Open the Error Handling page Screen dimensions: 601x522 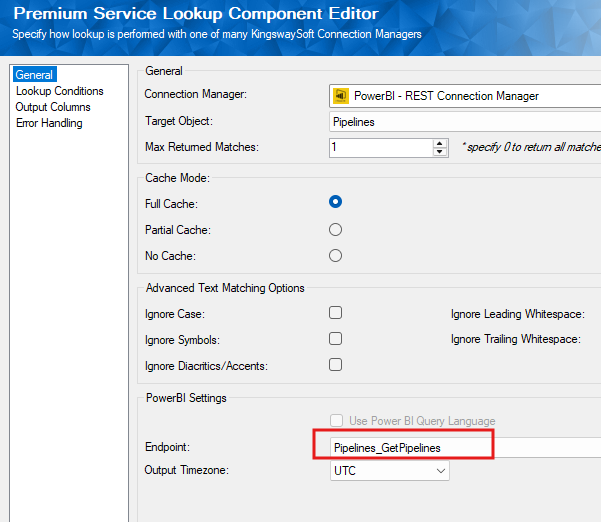tap(49, 123)
